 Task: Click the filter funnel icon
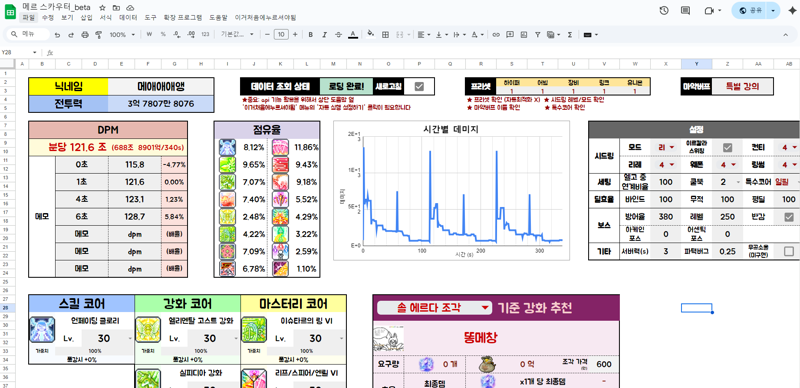pyautogui.click(x=537, y=35)
